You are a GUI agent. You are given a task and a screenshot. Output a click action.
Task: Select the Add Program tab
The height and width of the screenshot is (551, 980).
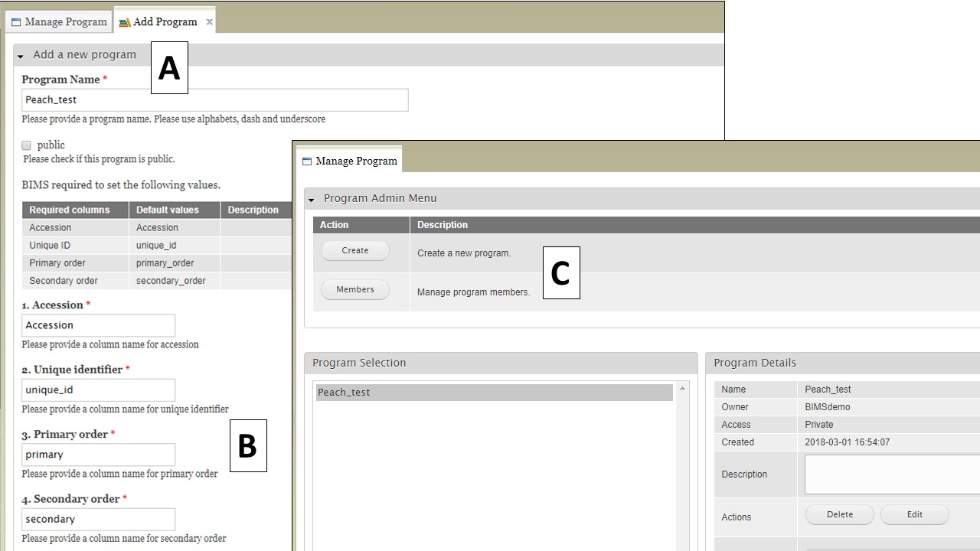[165, 21]
